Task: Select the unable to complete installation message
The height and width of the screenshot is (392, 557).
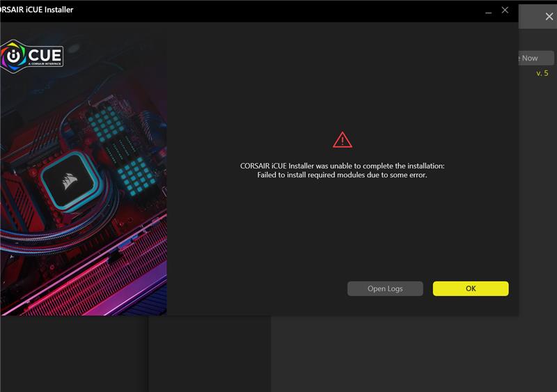Action: click(x=342, y=166)
